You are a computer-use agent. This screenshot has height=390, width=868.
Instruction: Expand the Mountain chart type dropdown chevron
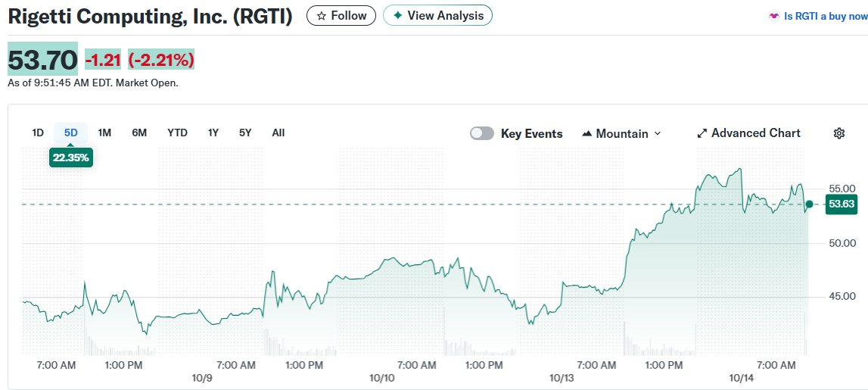(x=657, y=134)
